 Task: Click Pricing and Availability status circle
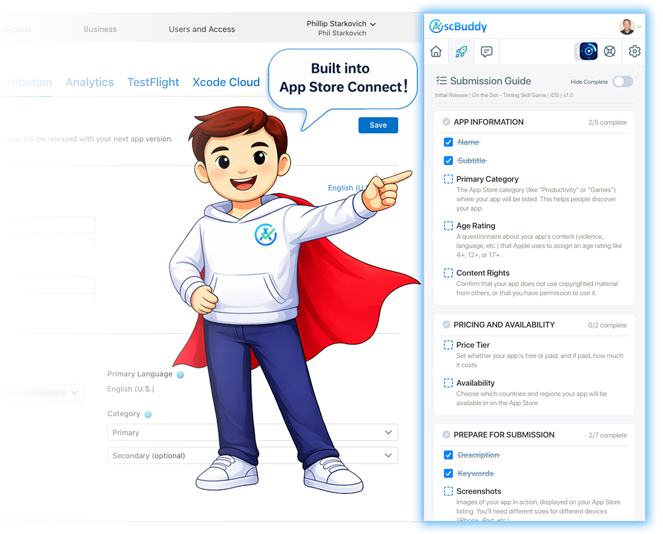(446, 325)
